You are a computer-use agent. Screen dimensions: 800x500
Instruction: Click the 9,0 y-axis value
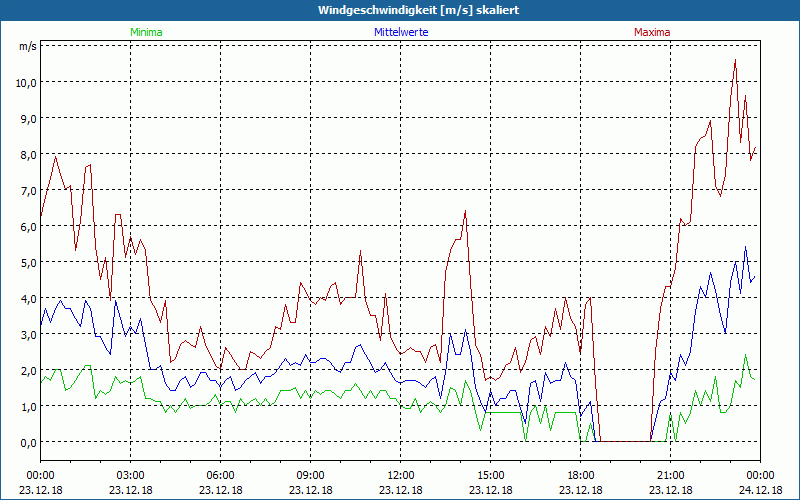pos(29,118)
